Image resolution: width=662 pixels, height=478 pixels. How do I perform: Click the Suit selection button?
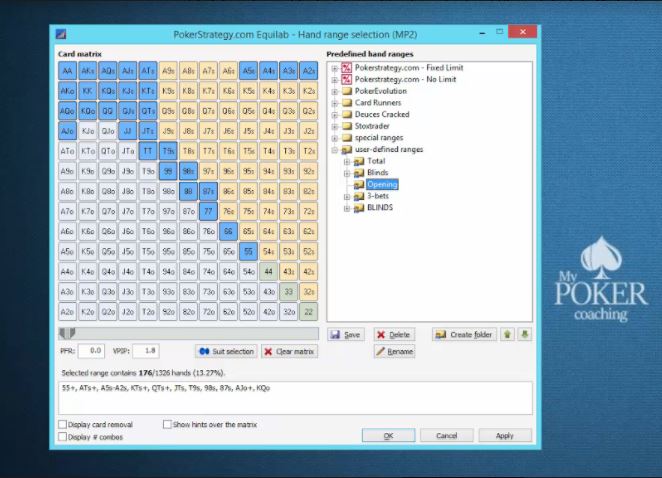[x=226, y=351]
